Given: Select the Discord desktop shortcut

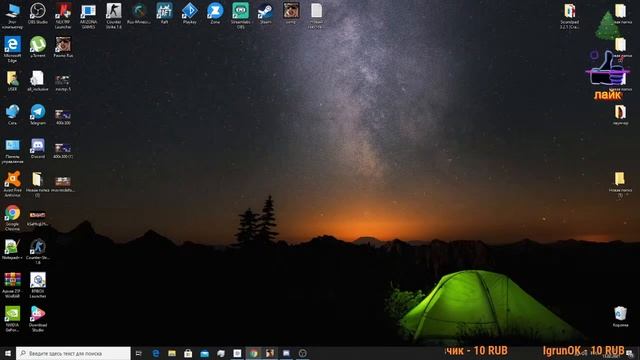Looking at the screenshot, I should [38, 148].
